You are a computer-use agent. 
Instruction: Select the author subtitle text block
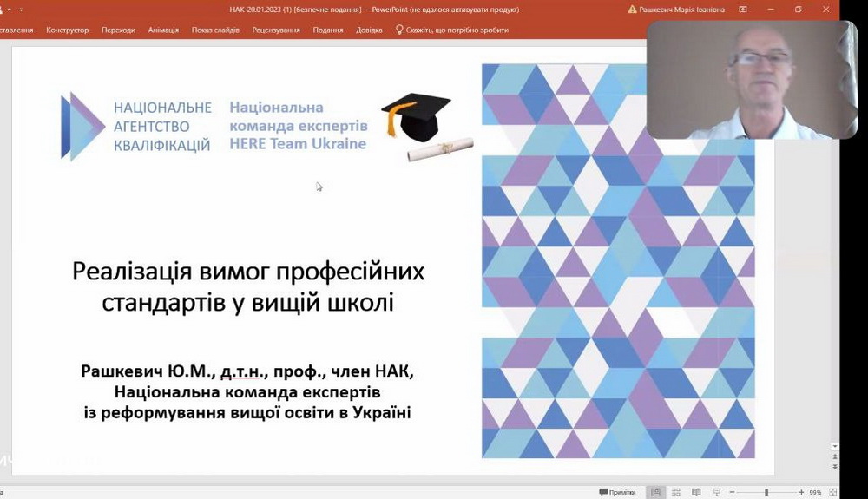[247, 391]
